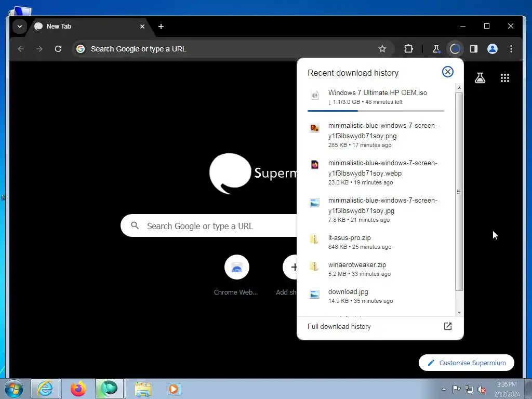The width and height of the screenshot is (532, 399).
Task: Open Windows Media Player from taskbar
Action: point(175,389)
